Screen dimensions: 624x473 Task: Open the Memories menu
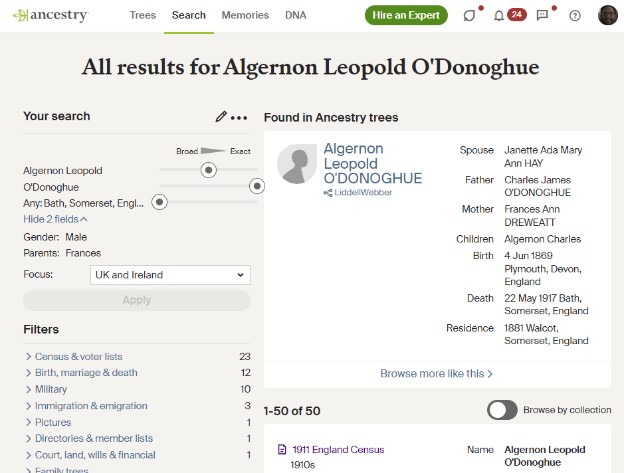point(245,15)
